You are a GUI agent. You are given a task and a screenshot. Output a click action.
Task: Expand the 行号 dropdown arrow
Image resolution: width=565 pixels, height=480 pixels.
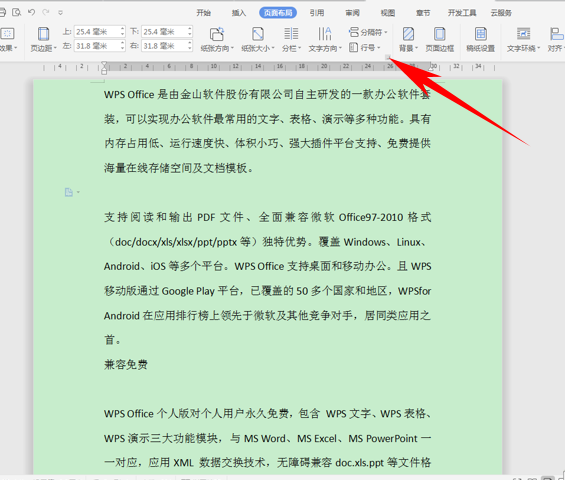point(379,47)
